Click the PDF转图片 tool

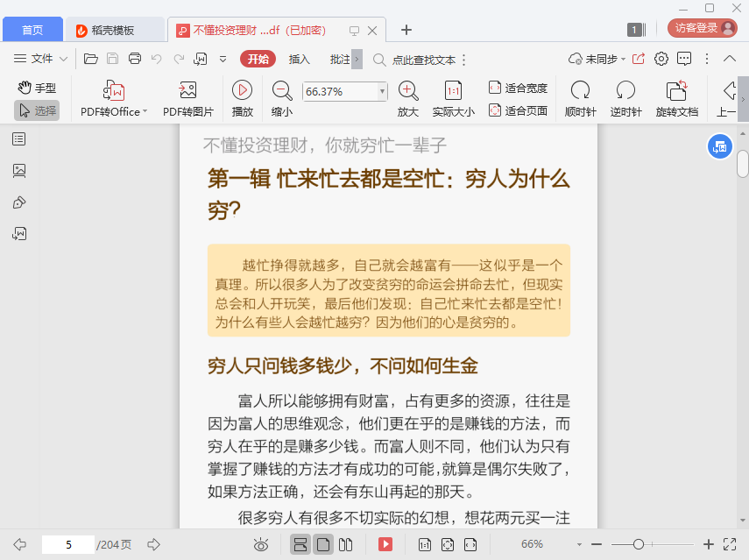point(187,90)
